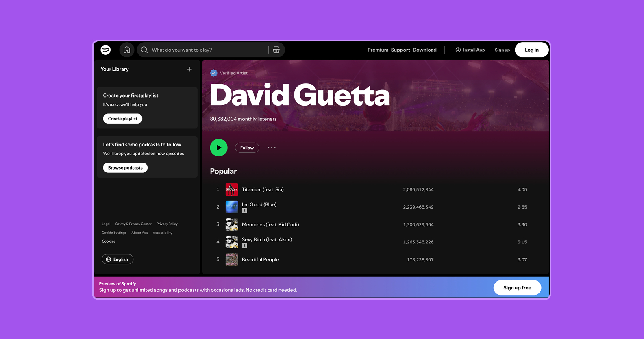The height and width of the screenshot is (339, 644).
Task: Click duration '4:05' of Titanium
Action: click(x=522, y=190)
